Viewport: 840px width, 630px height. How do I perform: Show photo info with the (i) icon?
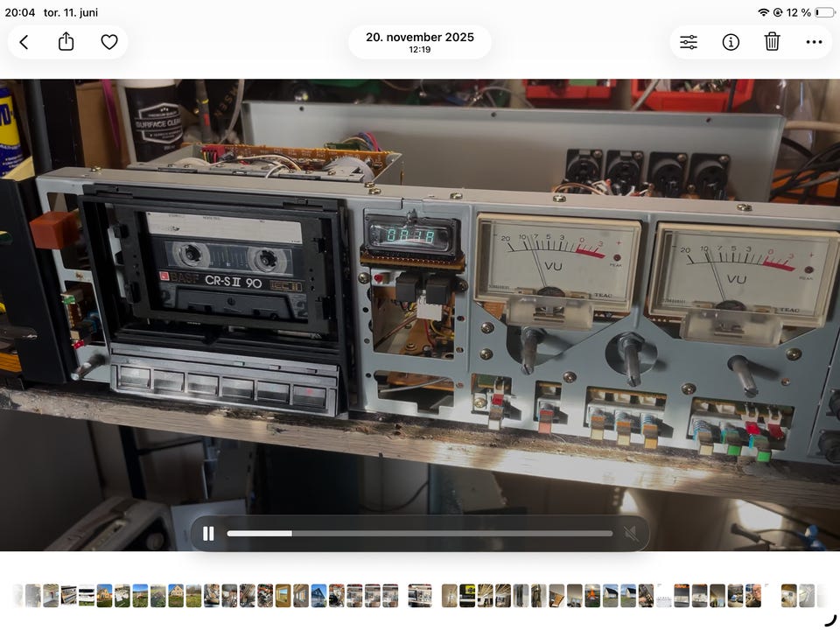click(731, 42)
